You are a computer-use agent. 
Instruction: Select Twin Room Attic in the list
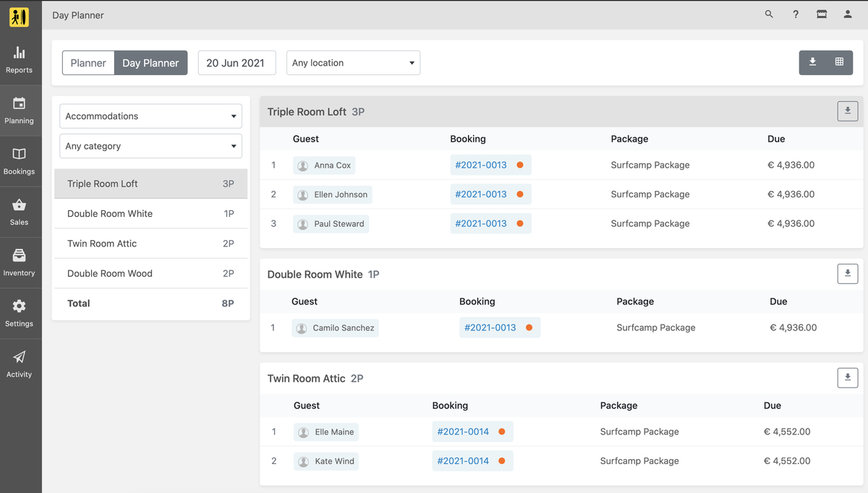pos(150,244)
